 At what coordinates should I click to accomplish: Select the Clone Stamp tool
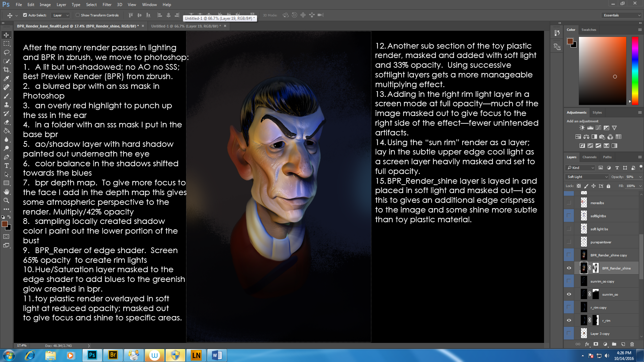6,105
